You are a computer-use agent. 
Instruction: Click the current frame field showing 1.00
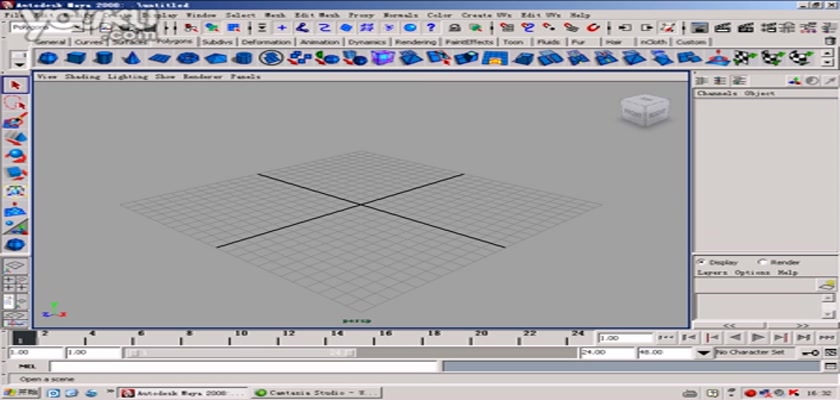625,338
